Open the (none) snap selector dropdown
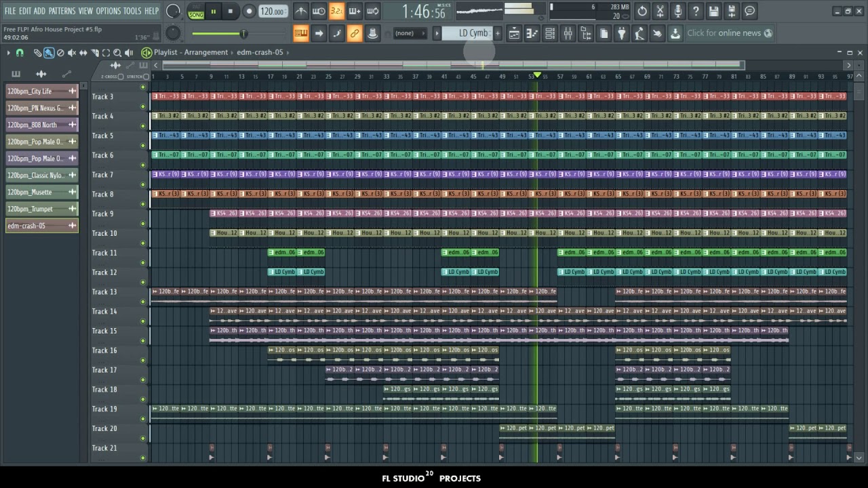The height and width of the screenshot is (488, 868). tap(409, 33)
